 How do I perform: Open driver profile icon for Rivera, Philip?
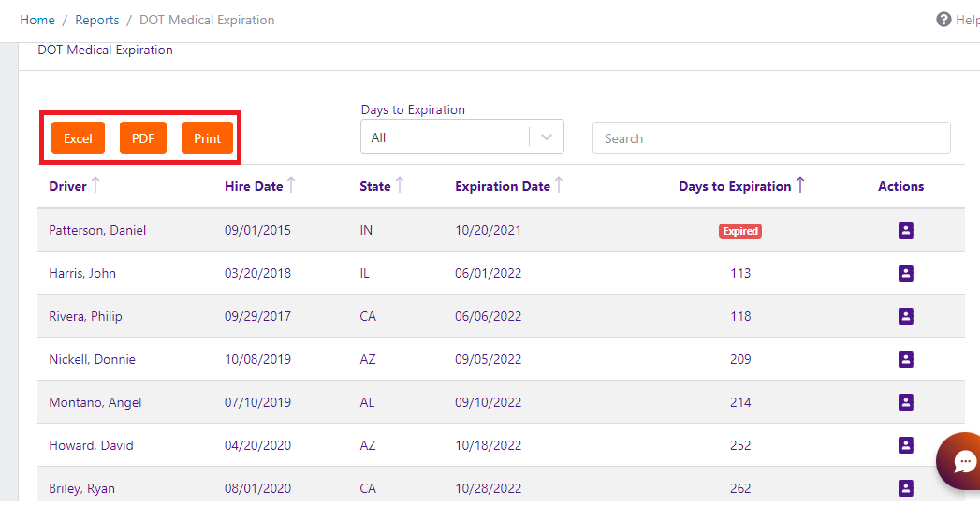click(905, 316)
